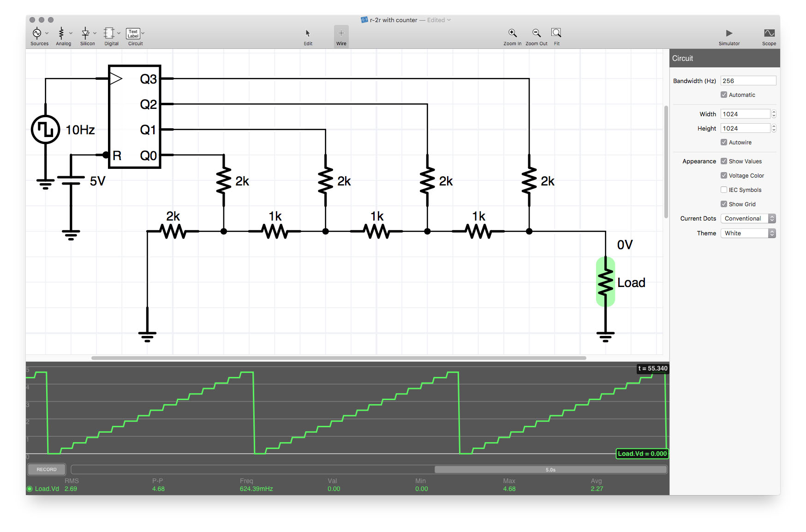Click the 0V label above Load

[x=625, y=245]
